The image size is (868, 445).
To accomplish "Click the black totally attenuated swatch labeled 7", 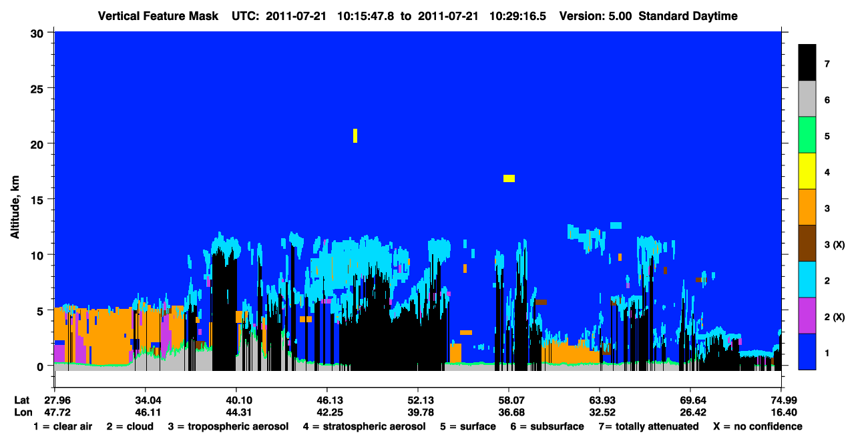I will [807, 63].
